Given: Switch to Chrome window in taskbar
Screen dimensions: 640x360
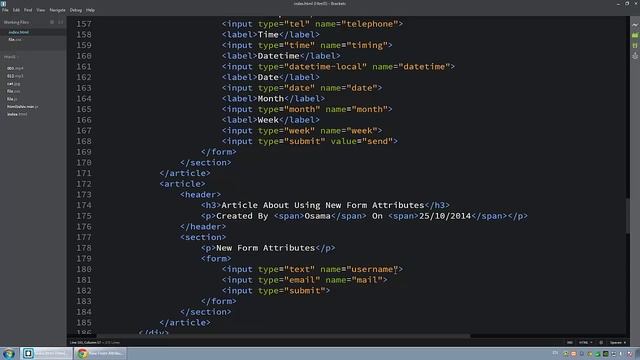Looking at the screenshot, I should click(100, 353).
